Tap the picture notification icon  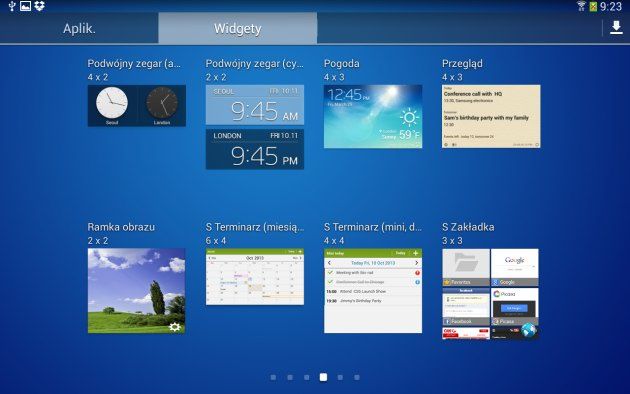tap(25, 6)
